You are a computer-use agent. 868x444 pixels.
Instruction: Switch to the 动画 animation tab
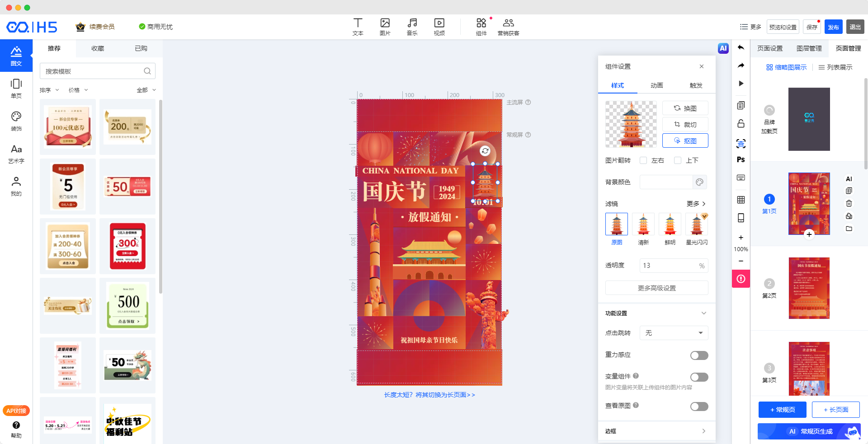click(656, 85)
